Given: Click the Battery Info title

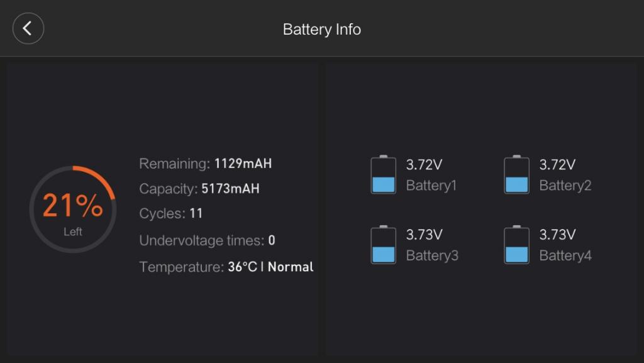Looking at the screenshot, I should pyautogui.click(x=321, y=30).
